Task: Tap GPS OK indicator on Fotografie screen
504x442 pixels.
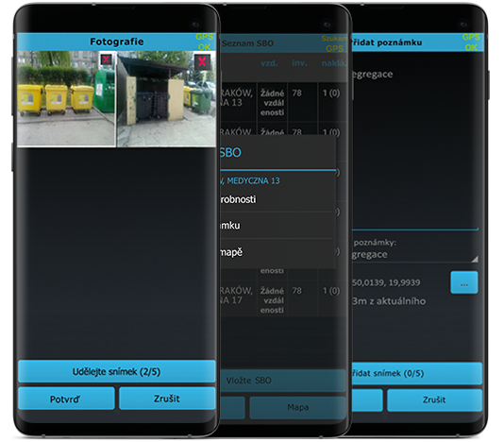Action: tap(204, 42)
